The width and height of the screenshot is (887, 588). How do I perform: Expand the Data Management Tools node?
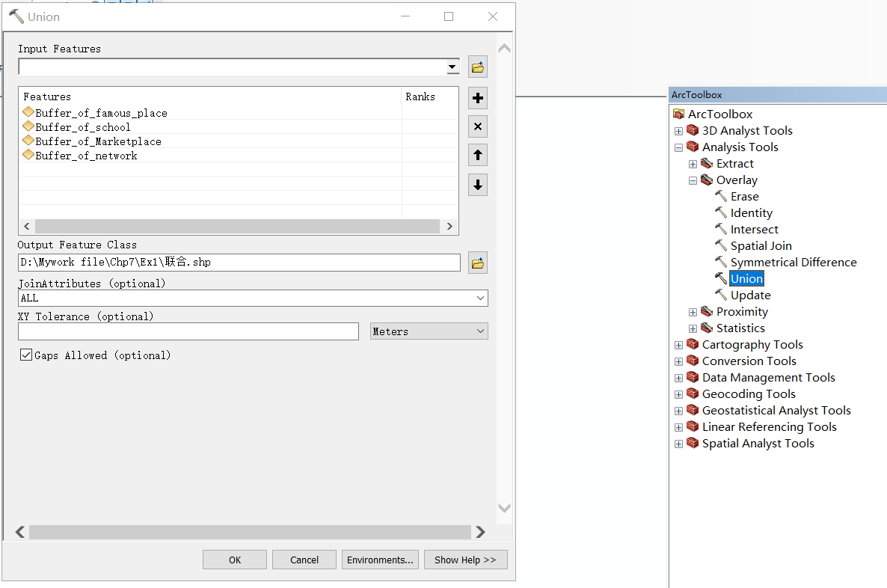point(678,378)
